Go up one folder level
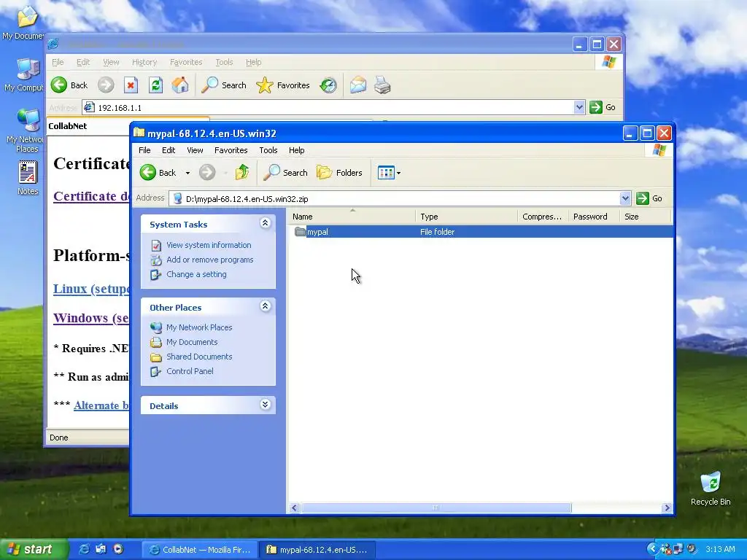Screen dimensions: 747x560 tap(242, 172)
